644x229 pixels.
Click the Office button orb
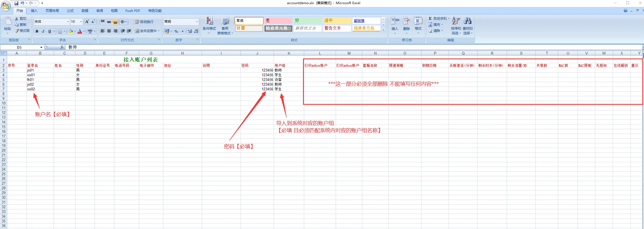[x=6, y=6]
